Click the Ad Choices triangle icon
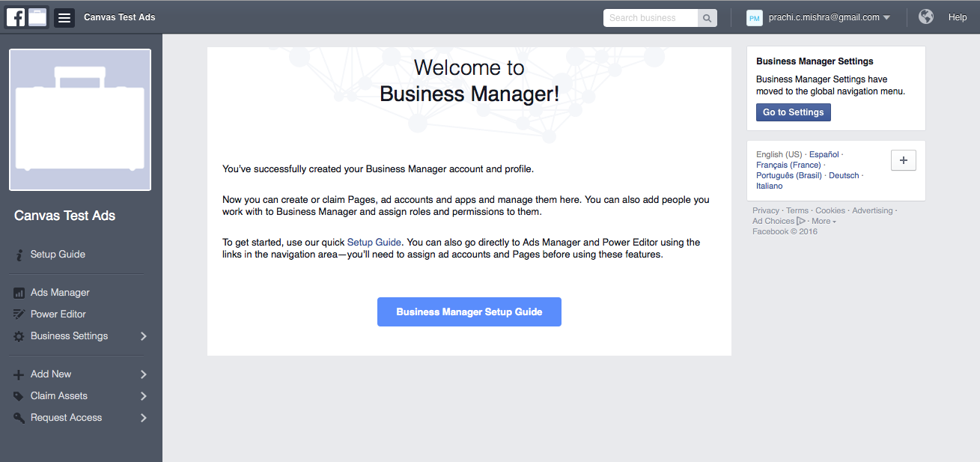The image size is (980, 462). point(802,221)
